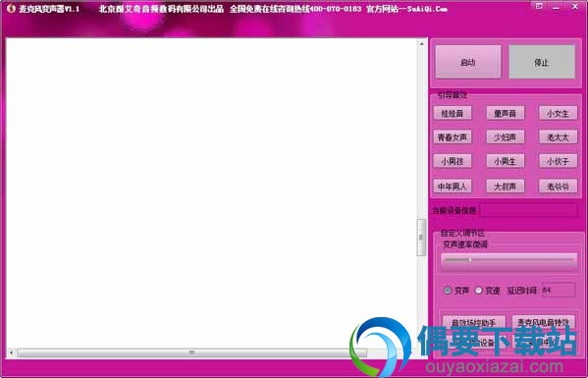This screenshot has height=378, width=588.
Task: Choose the 小女生 voice preset
Action: pyautogui.click(x=558, y=113)
